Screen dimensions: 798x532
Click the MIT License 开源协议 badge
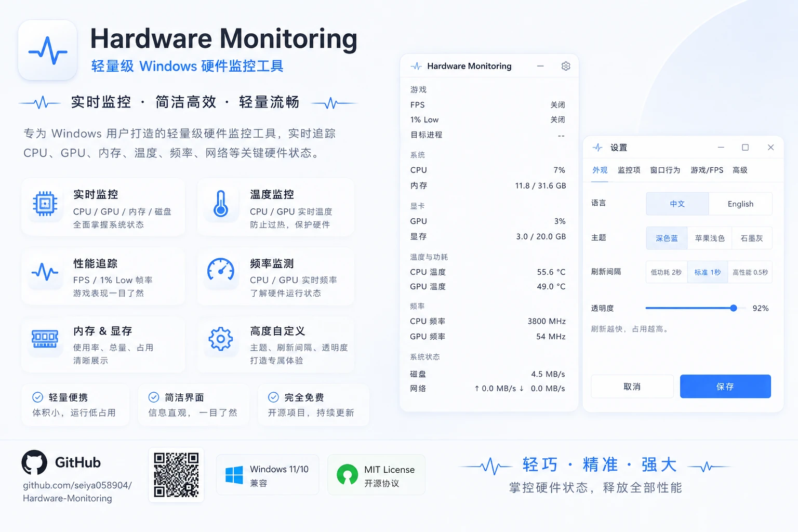(377, 475)
